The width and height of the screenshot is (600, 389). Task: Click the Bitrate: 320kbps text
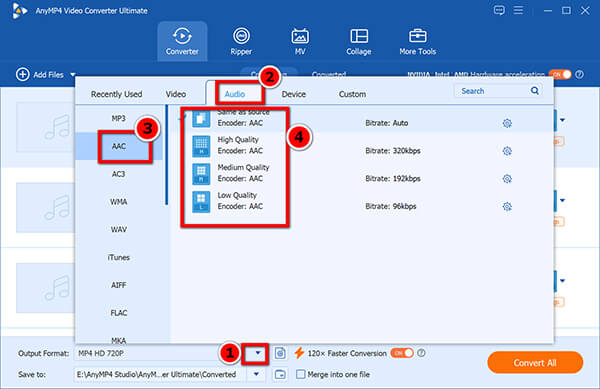393,151
